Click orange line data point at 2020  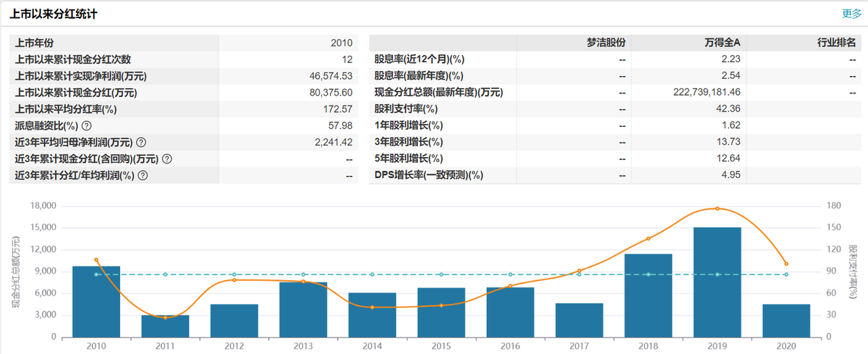click(786, 264)
